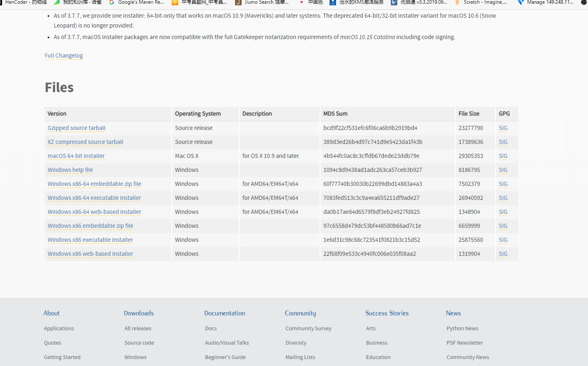Open the Google's Maven Repository bookmark icon
Screen dimensions: 588x366
112,2
